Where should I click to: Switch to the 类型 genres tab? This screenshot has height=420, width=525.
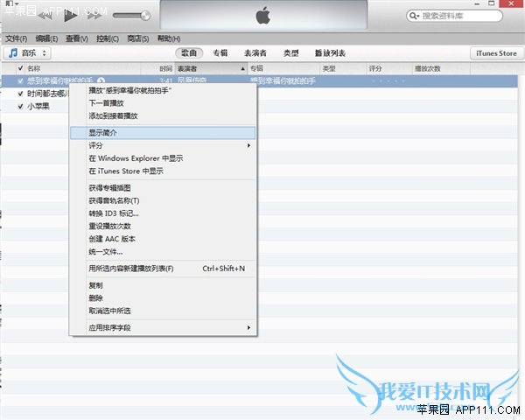point(291,52)
